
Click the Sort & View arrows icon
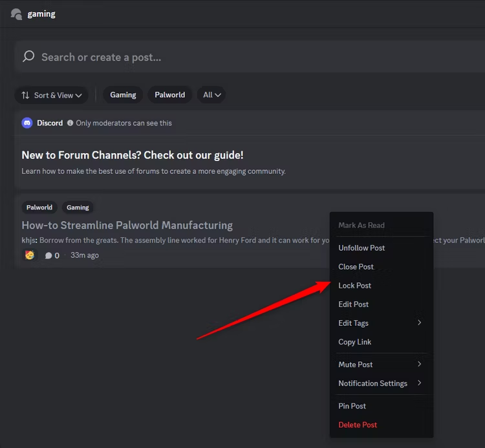click(x=26, y=95)
